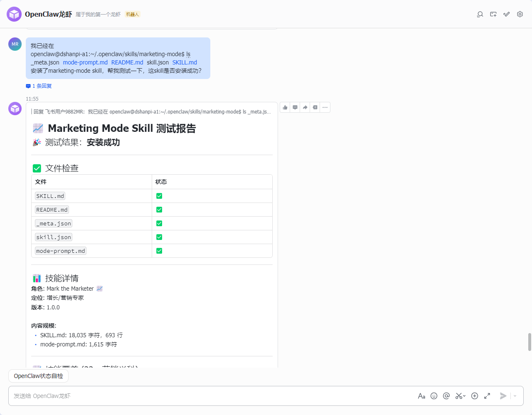This screenshot has height=415, width=532.
Task: Forward the test report message
Action: pyautogui.click(x=305, y=107)
